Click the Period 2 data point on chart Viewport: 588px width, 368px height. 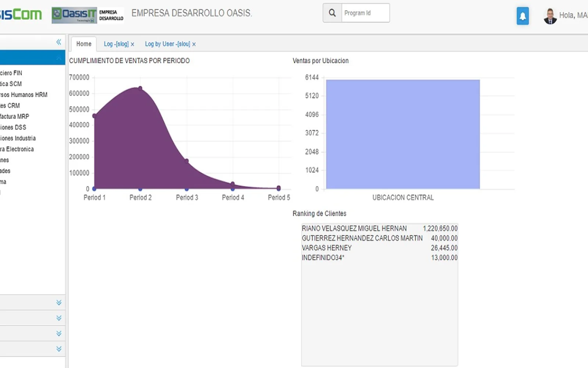pyautogui.click(x=140, y=88)
